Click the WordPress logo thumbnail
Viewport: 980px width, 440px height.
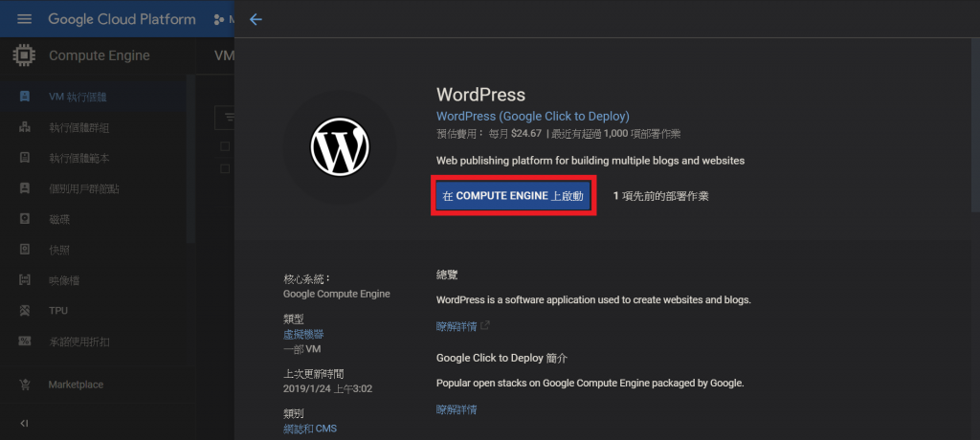pyautogui.click(x=340, y=147)
